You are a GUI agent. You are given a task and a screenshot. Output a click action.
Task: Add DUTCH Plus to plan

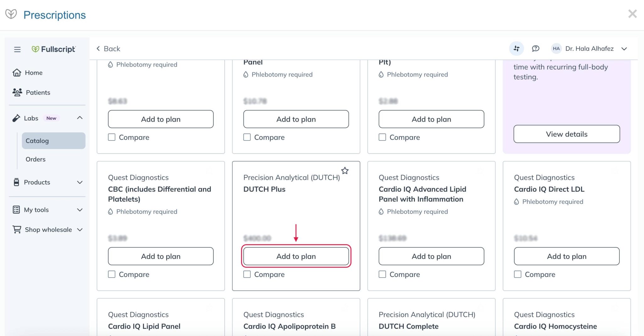[296, 256]
